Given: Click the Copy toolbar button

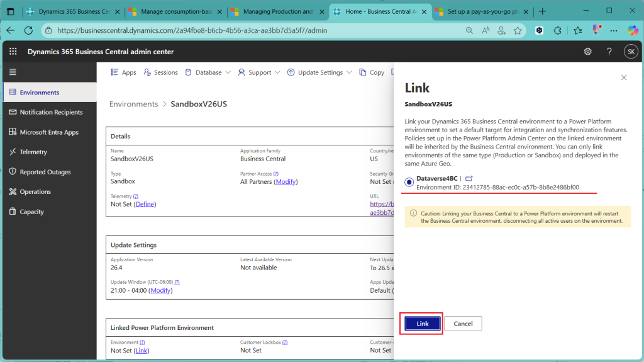Looking at the screenshot, I should [x=372, y=72].
